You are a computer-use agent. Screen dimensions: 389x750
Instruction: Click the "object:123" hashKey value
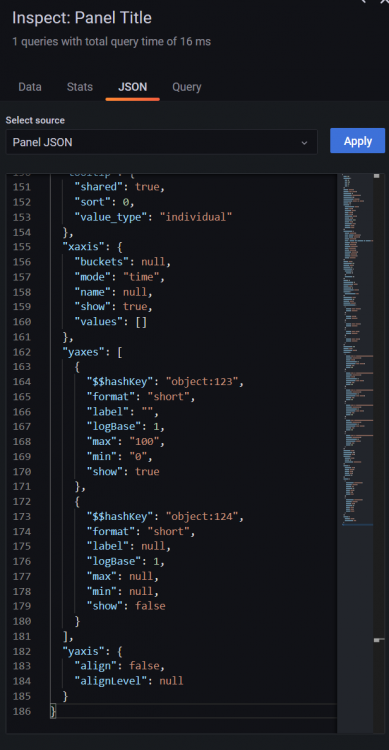pos(201,382)
